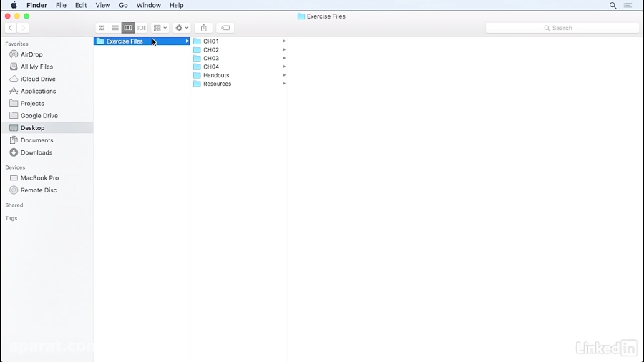
Task: Switch to Cover Flow view
Action: (141, 28)
